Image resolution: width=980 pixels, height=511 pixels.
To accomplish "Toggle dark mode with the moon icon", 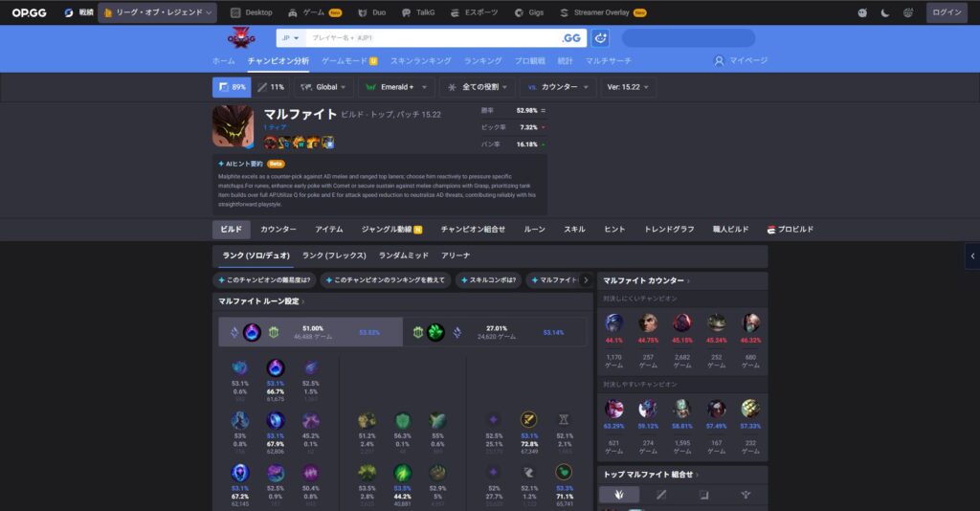I will (x=885, y=13).
